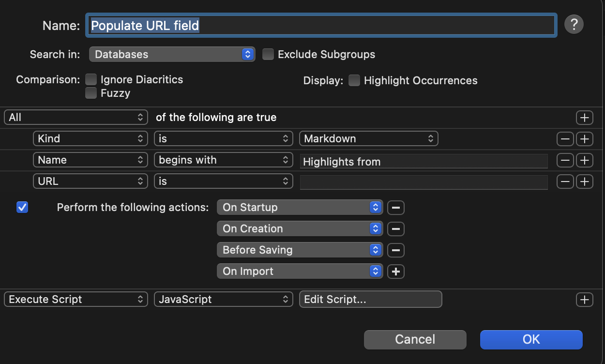This screenshot has height=364, width=605.
Task: Add a trigger after On Import
Action: click(x=395, y=272)
